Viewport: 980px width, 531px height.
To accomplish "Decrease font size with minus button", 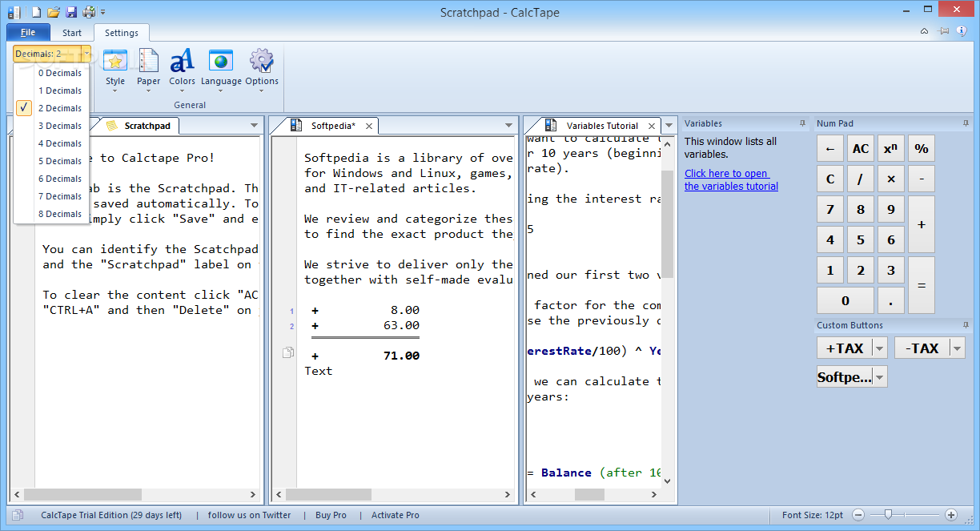I will point(857,515).
